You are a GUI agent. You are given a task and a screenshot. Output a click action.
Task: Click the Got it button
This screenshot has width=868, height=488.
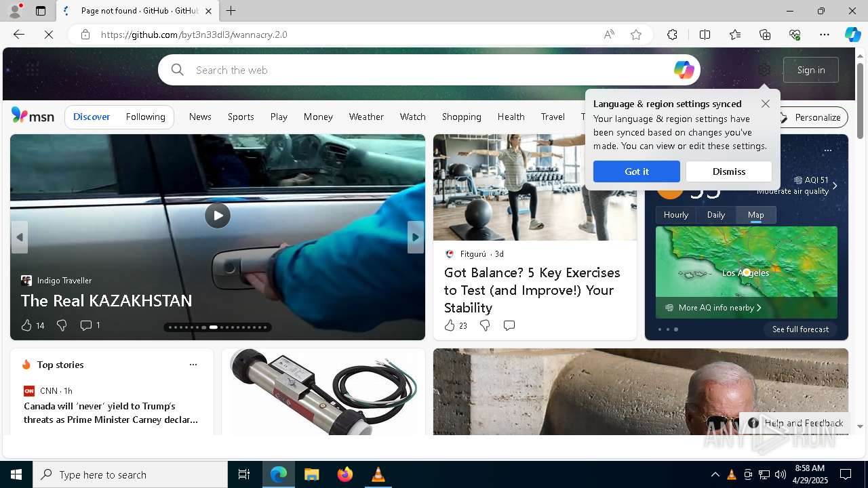pos(637,171)
